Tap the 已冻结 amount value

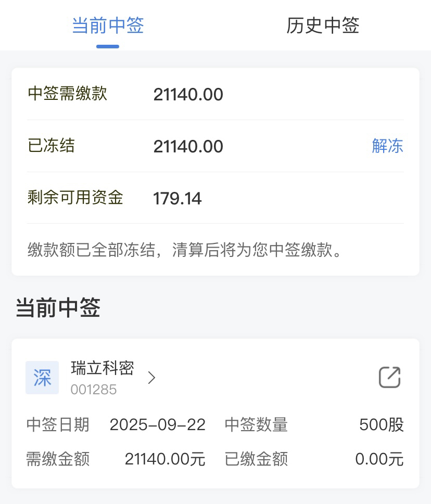pyautogui.click(x=188, y=147)
